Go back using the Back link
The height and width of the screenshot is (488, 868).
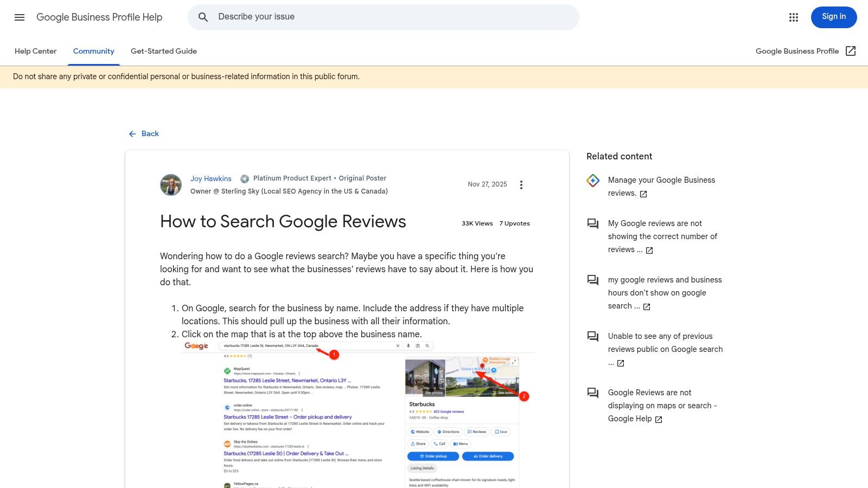(x=144, y=133)
